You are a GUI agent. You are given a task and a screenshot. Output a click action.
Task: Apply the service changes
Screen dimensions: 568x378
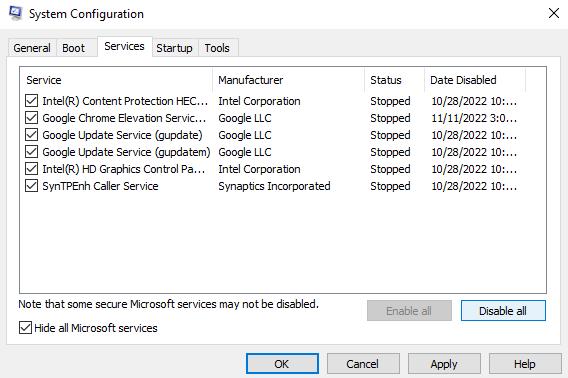pyautogui.click(x=444, y=364)
